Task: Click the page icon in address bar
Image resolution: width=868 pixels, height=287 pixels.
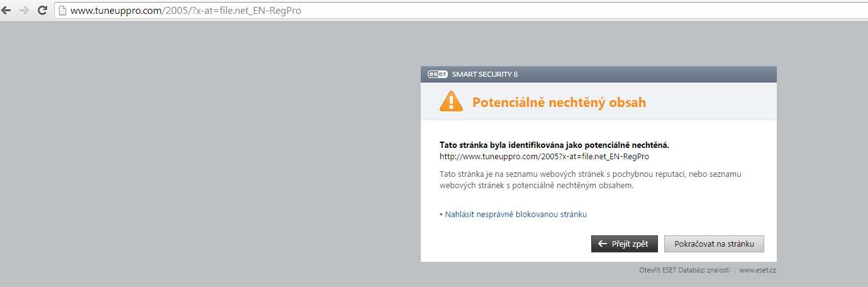Action: coord(63,11)
